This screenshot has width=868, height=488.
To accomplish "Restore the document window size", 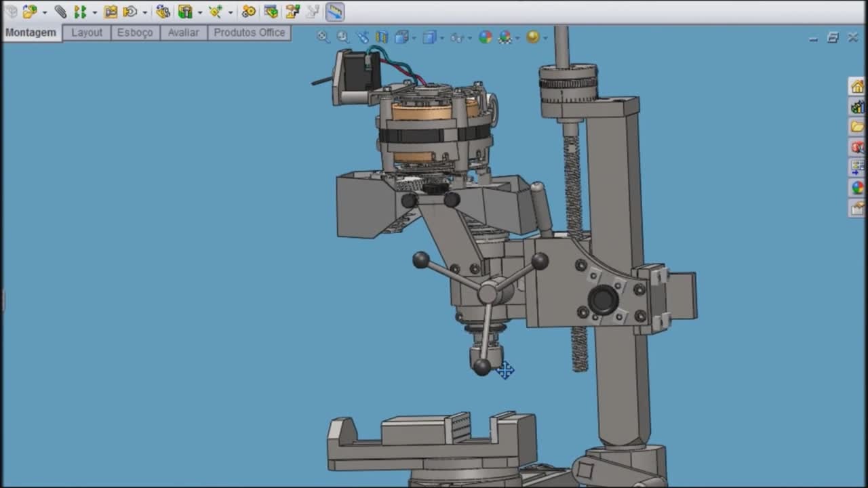I will 833,38.
